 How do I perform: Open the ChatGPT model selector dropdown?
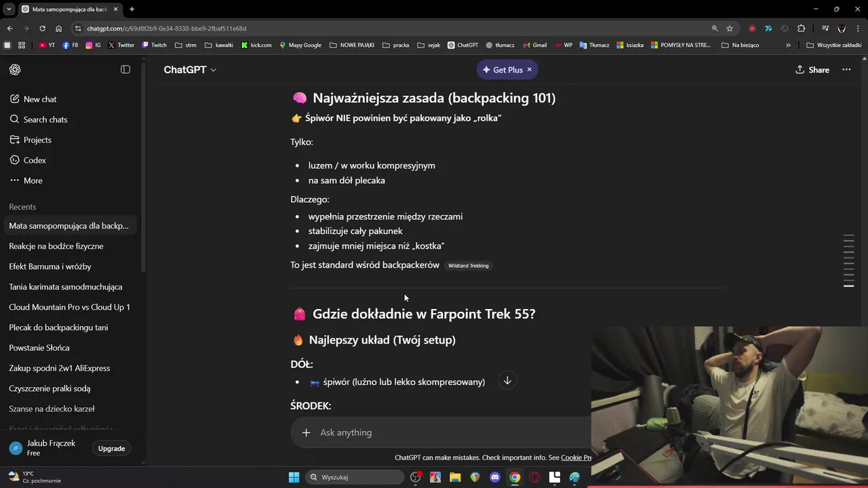pyautogui.click(x=190, y=70)
